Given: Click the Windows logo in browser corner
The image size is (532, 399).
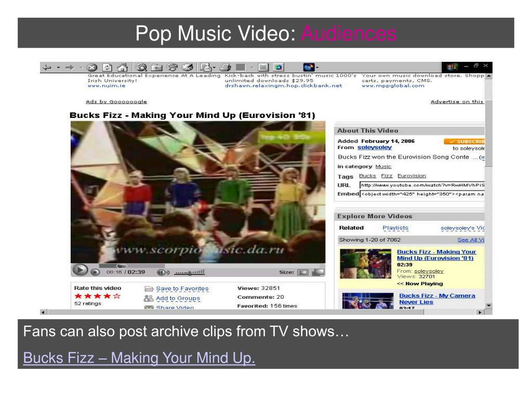Looking at the screenshot, I should pos(452,67).
